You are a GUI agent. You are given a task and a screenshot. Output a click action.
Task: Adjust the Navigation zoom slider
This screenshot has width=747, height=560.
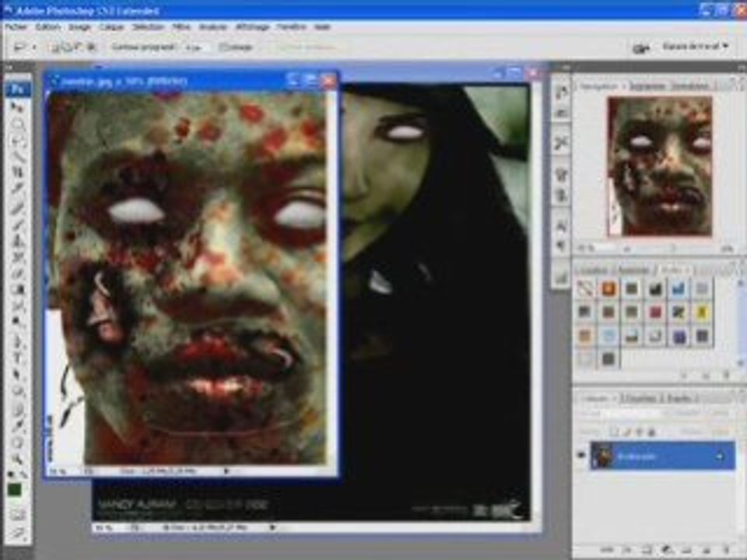[x=673, y=249]
